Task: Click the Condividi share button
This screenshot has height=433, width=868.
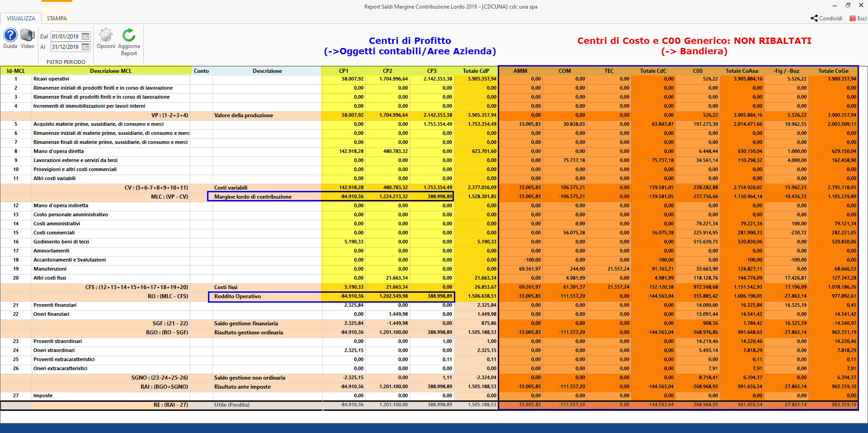Action: (826, 19)
